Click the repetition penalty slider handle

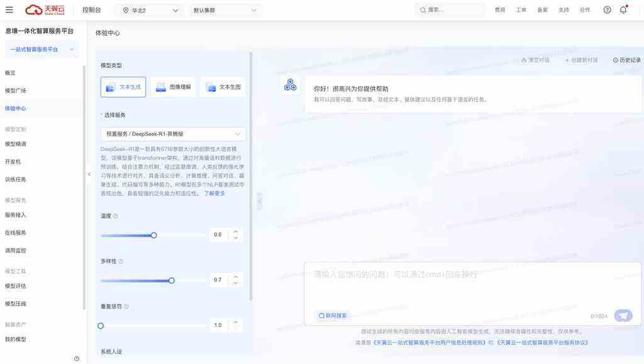101,326
